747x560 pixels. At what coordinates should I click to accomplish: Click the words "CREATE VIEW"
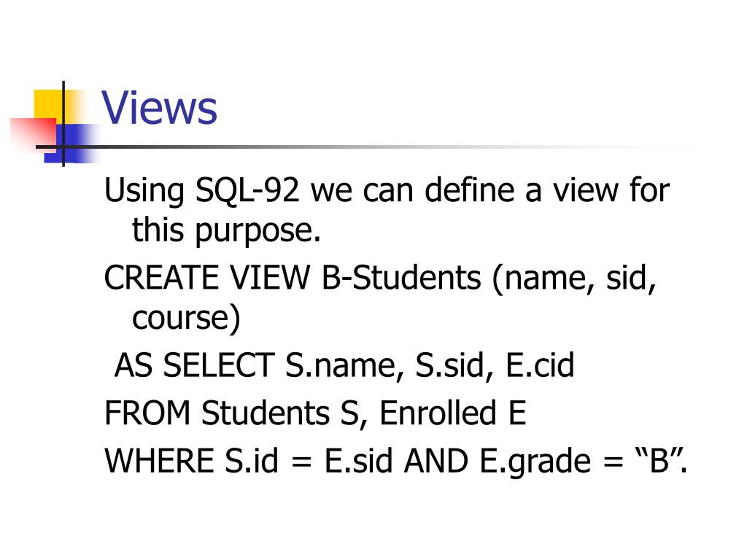pyautogui.click(x=206, y=277)
